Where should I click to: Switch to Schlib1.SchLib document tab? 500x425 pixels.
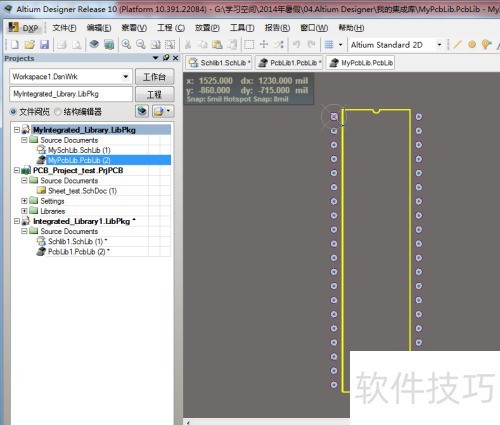click(x=219, y=63)
